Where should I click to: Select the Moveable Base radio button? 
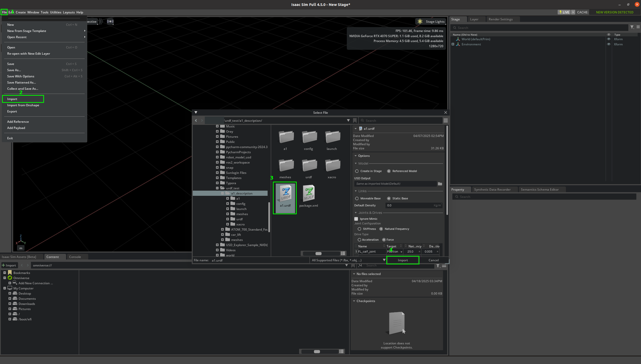pyautogui.click(x=357, y=198)
